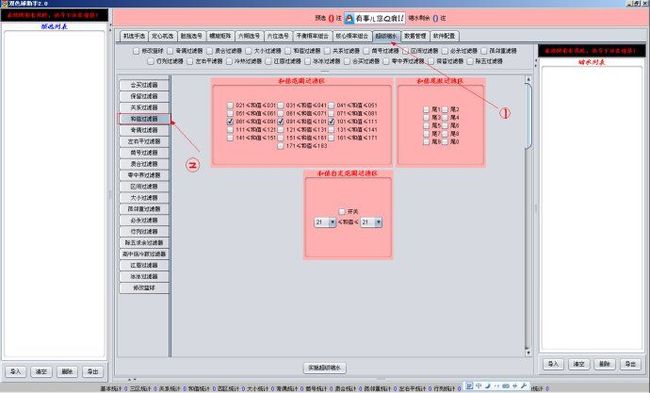Open the upper-bound 和值 dropdown showing 21
The width and height of the screenshot is (650, 393).
pyautogui.click(x=371, y=223)
